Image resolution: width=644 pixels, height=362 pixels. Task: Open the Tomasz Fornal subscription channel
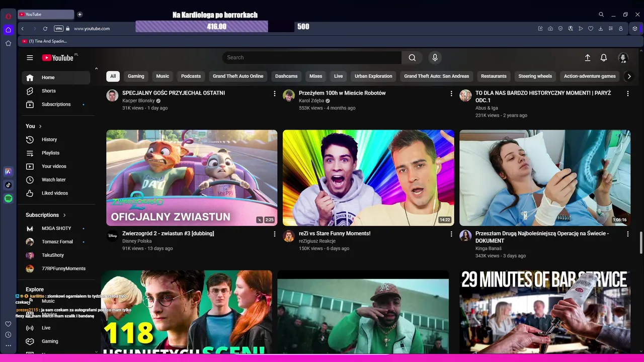(56, 242)
